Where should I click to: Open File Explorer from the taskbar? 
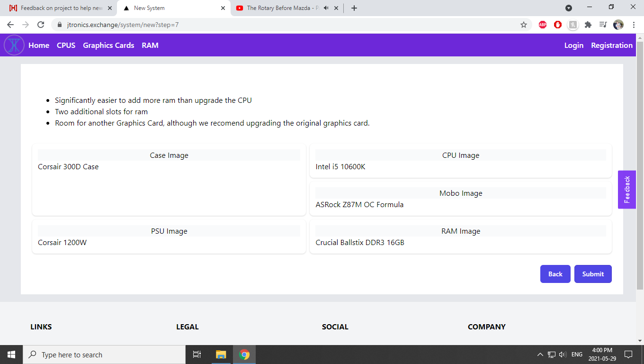(221, 355)
